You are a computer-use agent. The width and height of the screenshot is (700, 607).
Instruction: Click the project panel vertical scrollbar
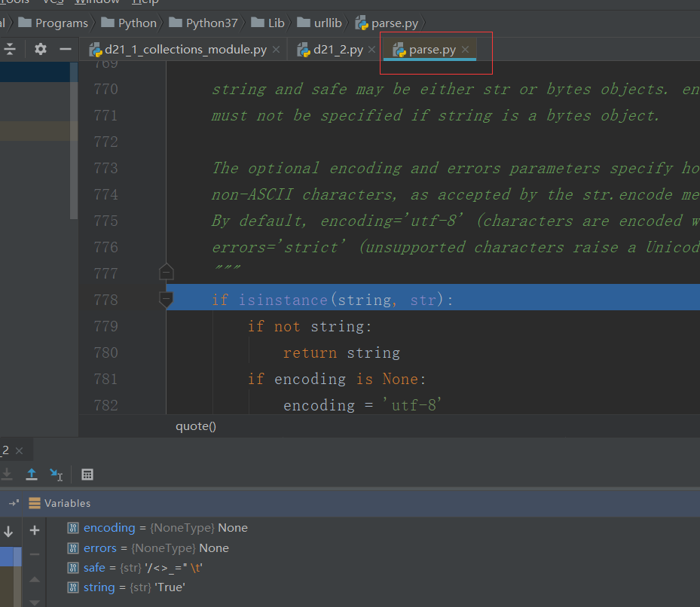pyautogui.click(x=74, y=141)
